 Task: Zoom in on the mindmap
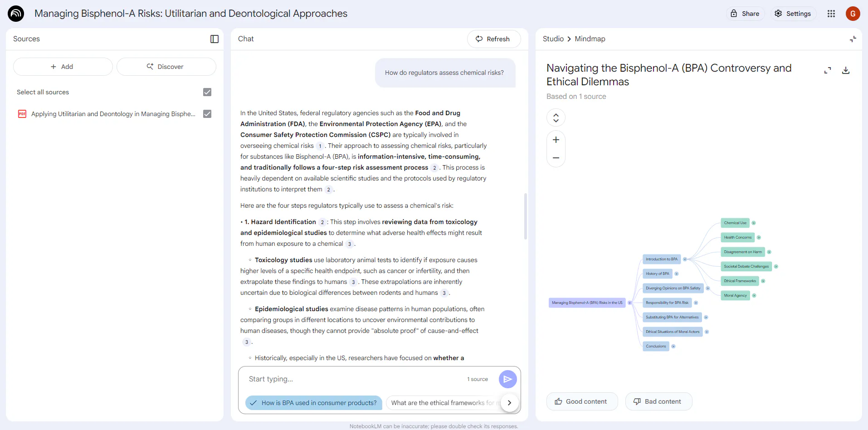[x=556, y=140]
